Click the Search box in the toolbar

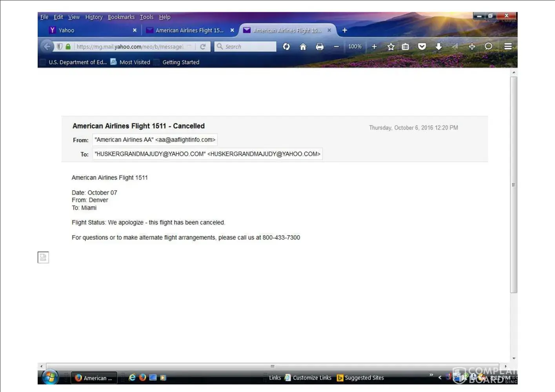point(246,47)
